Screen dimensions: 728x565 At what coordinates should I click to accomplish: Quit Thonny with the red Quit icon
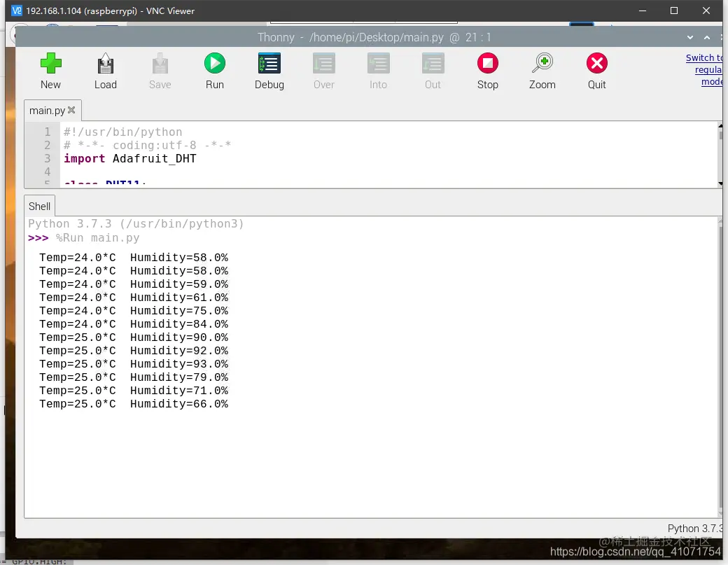click(x=596, y=63)
